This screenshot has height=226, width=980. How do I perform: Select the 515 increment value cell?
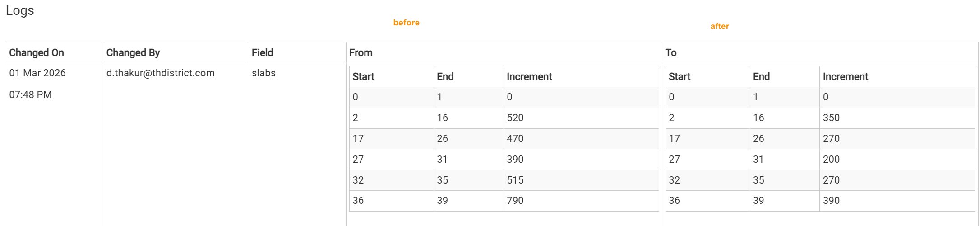(x=515, y=180)
